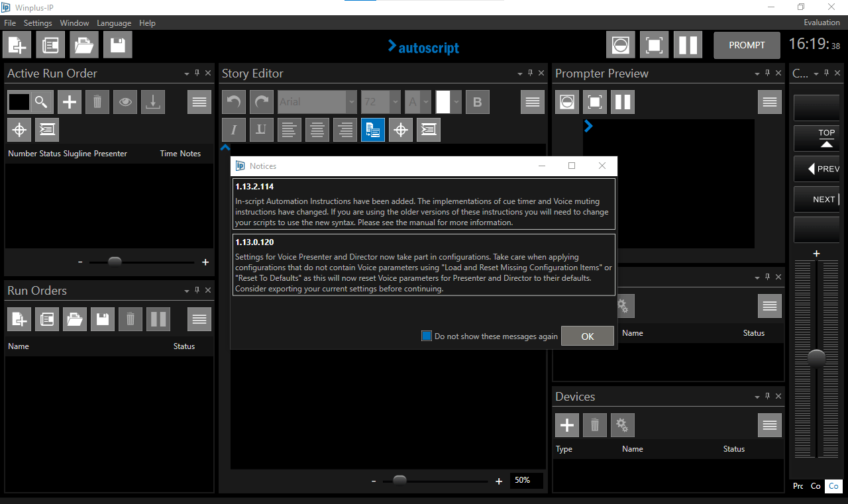The height and width of the screenshot is (504, 848).
Task: Click the circle icon in Prompter Preview panel
Action: pyautogui.click(x=567, y=102)
